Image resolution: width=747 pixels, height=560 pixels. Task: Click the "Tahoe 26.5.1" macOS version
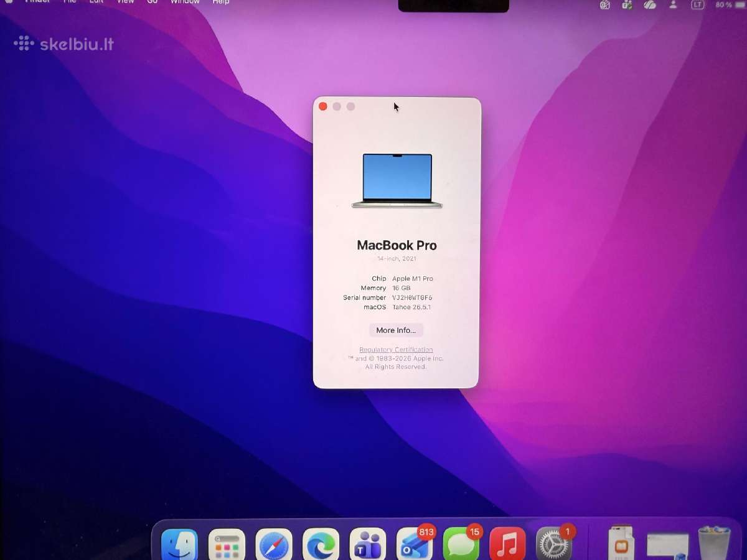pyautogui.click(x=411, y=307)
